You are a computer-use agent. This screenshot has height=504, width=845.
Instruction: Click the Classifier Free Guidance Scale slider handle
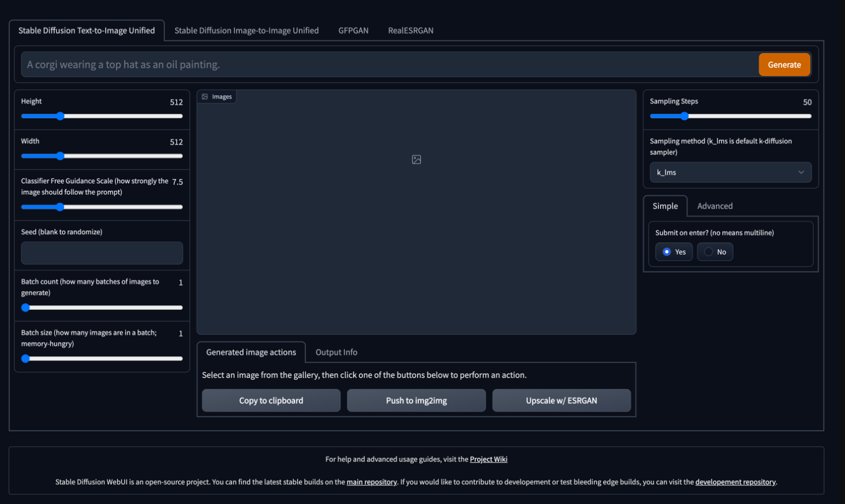60,207
